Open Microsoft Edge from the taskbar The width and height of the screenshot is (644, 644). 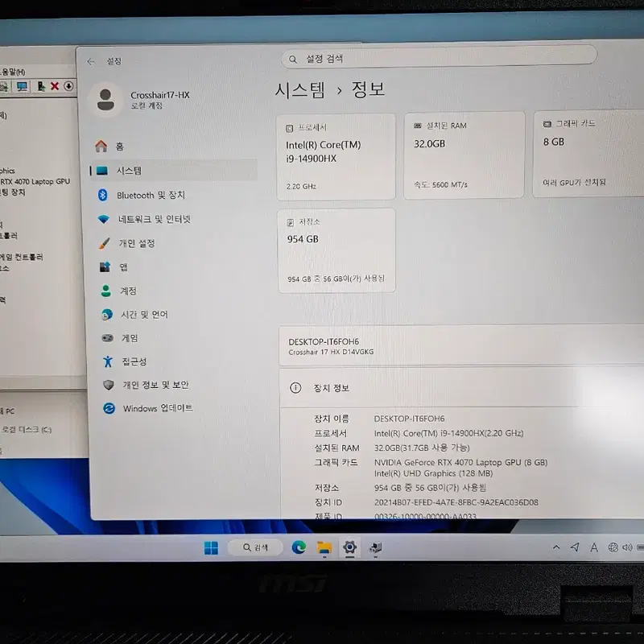(299, 547)
